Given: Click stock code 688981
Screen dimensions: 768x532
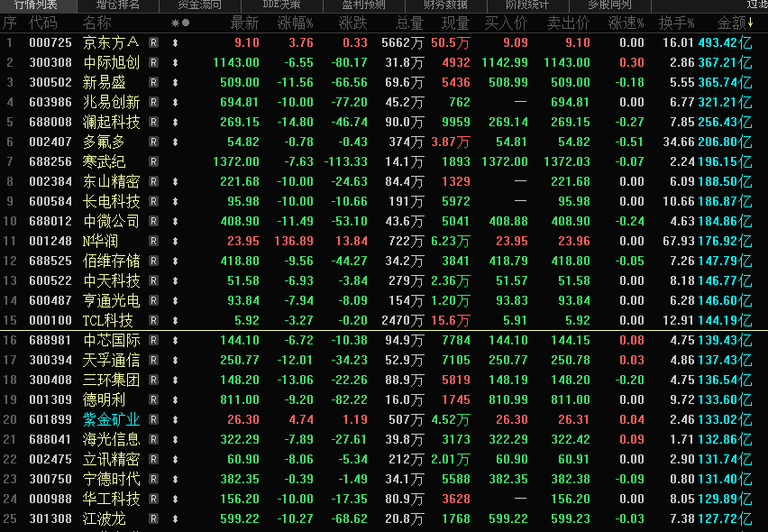Looking at the screenshot, I should pos(50,340).
